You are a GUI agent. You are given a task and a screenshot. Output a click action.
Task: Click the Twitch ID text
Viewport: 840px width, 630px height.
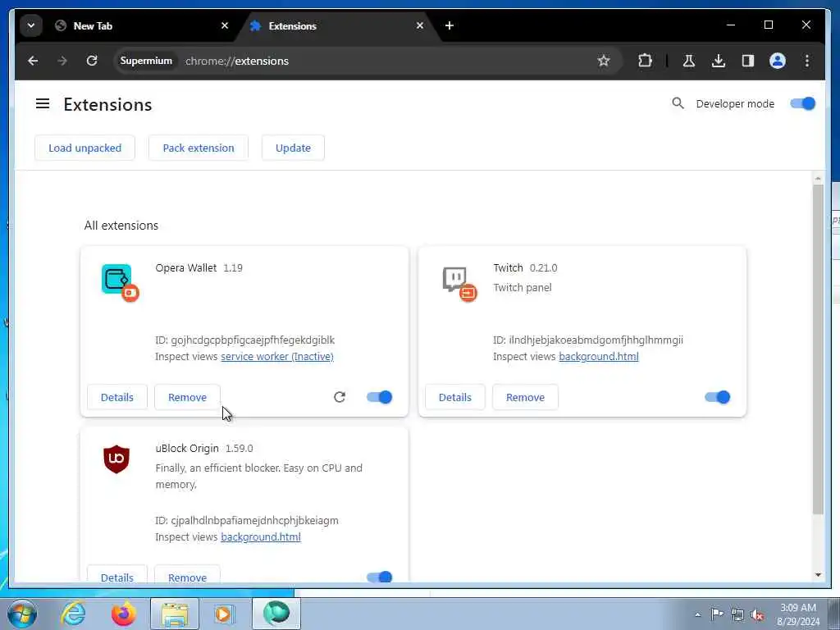[587, 340]
